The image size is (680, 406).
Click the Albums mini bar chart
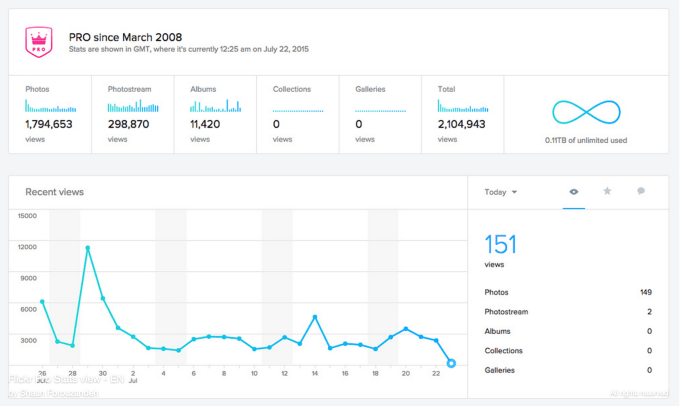click(215, 104)
